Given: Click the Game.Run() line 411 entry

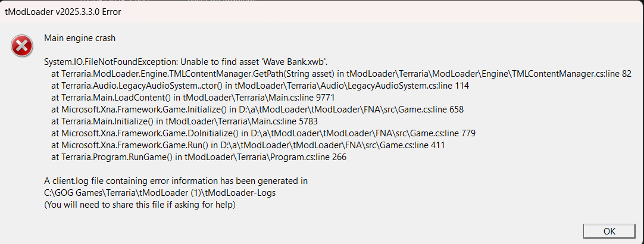Looking at the screenshot, I should 248,145.
